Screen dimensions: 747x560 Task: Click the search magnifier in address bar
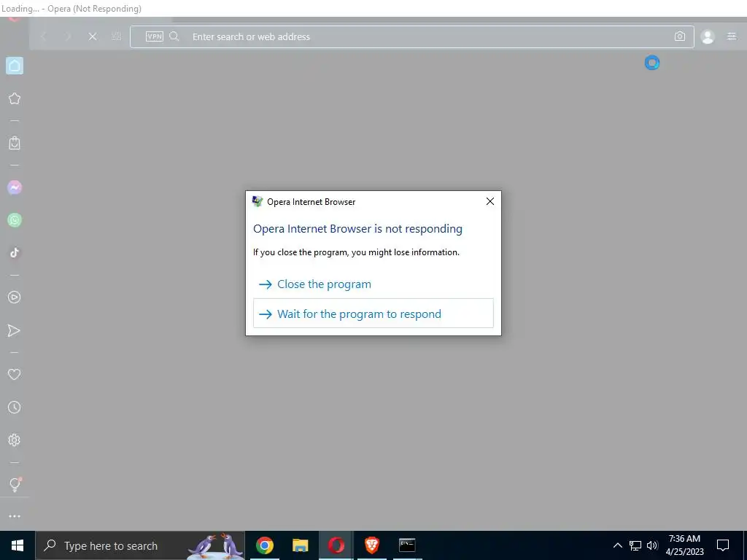174,36
